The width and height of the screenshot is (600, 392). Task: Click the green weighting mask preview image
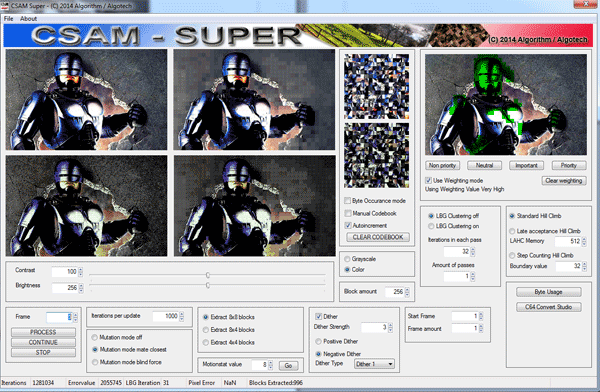point(505,104)
